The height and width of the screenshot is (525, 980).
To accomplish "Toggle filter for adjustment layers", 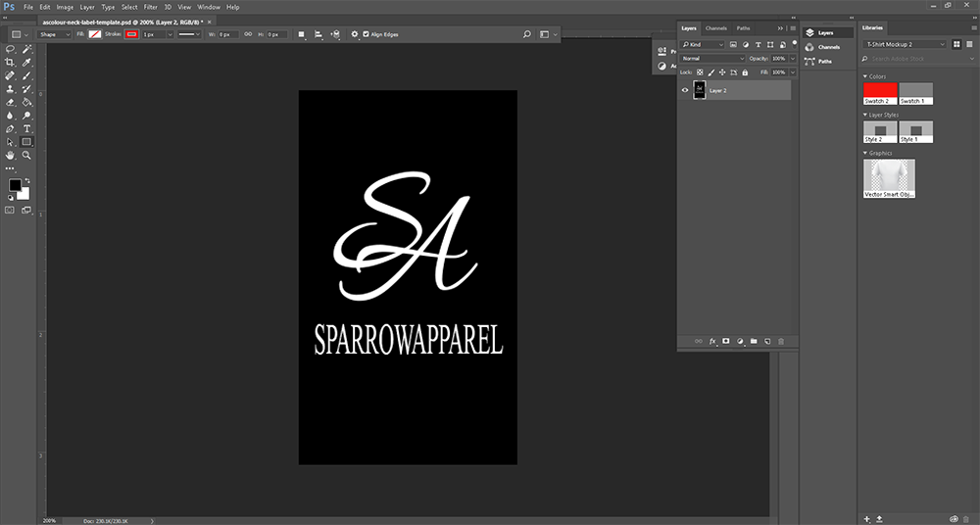I will coord(746,44).
